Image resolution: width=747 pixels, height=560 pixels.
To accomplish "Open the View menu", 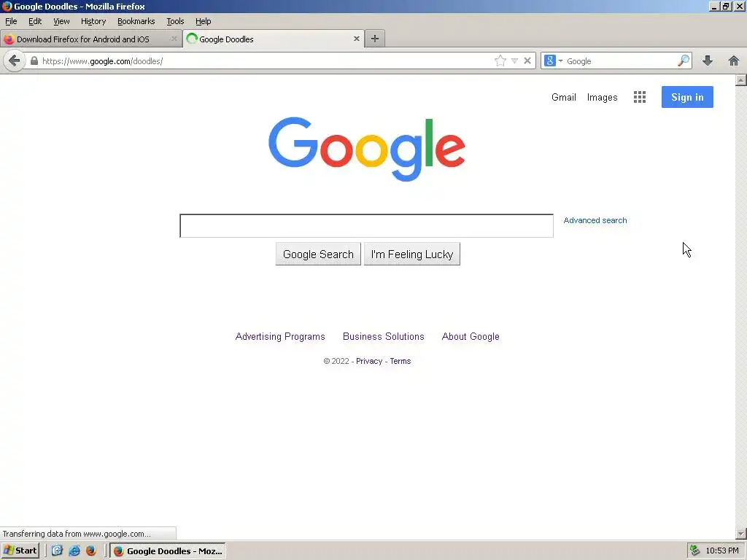I will click(61, 21).
